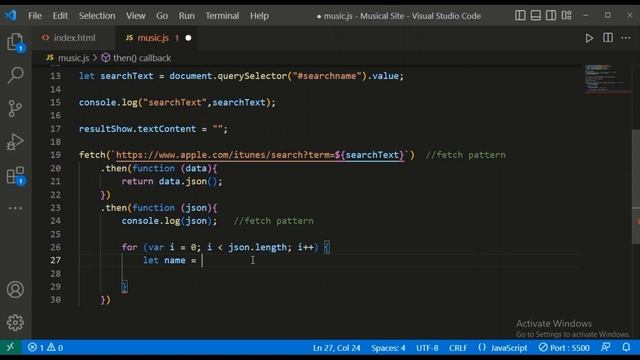Split the editor right

click(x=608, y=38)
